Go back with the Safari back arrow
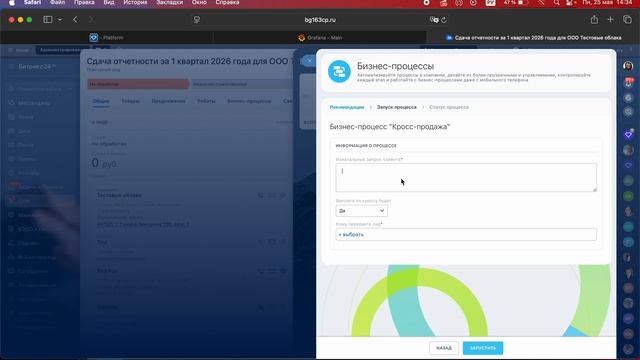Image resolution: width=640 pixels, height=360 pixels. (x=75, y=20)
